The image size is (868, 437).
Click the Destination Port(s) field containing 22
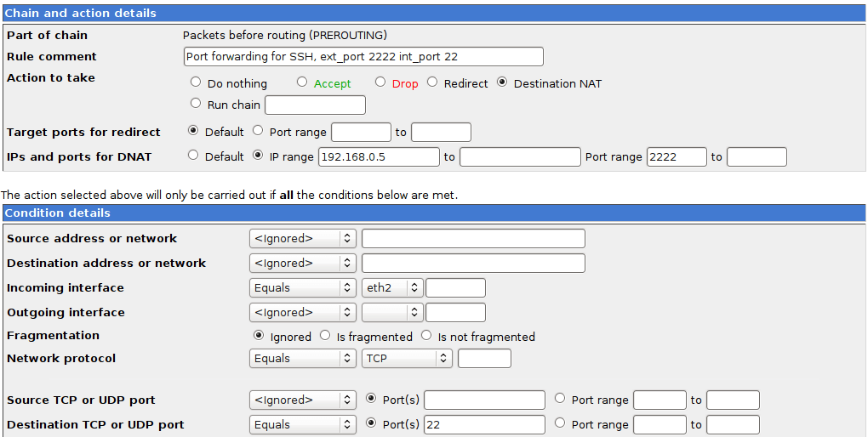(484, 425)
